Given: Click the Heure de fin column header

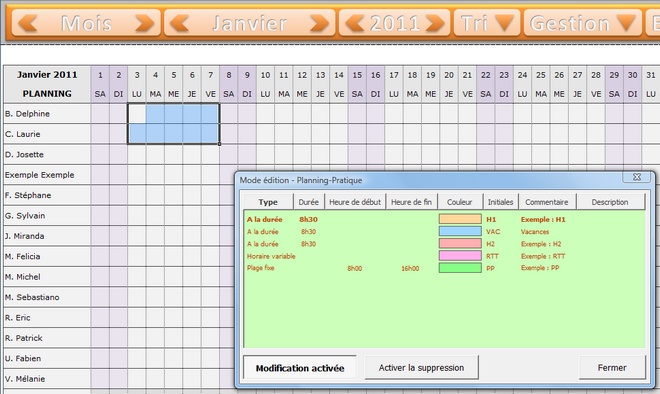Looking at the screenshot, I should [x=411, y=202].
